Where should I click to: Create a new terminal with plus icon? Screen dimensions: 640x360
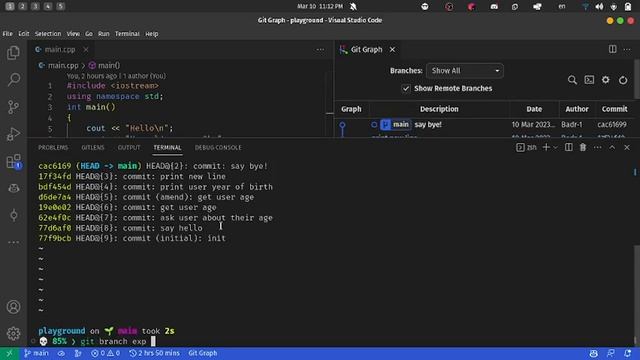point(546,147)
